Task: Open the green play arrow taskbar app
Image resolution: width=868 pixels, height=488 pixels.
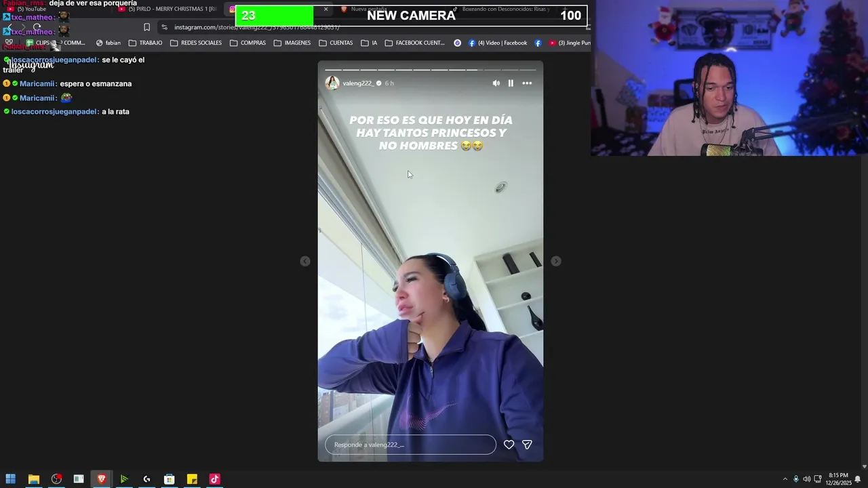Action: tap(124, 479)
